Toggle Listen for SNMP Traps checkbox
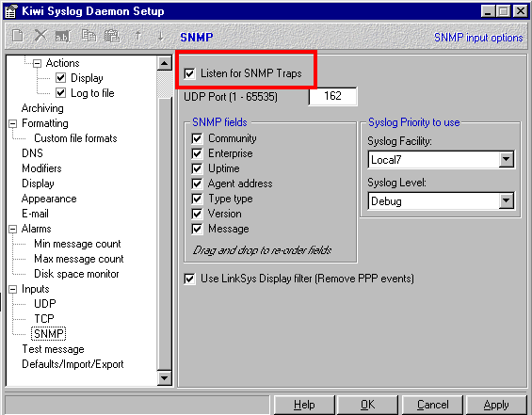The image size is (532, 415). click(189, 73)
